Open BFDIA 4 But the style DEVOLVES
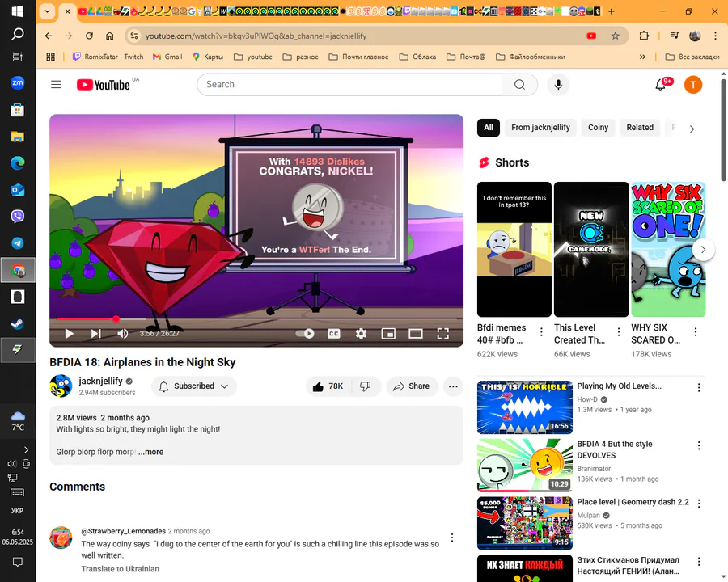728x582 pixels. pyautogui.click(x=614, y=449)
